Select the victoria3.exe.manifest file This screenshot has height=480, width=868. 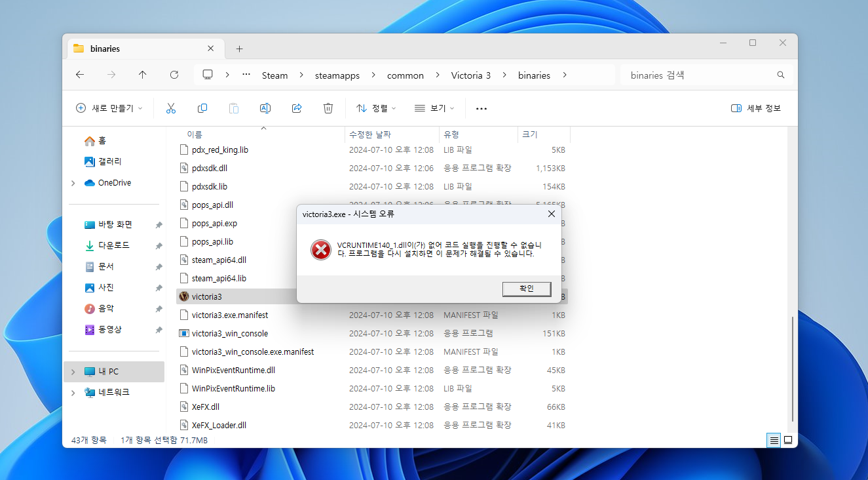[372, 315]
